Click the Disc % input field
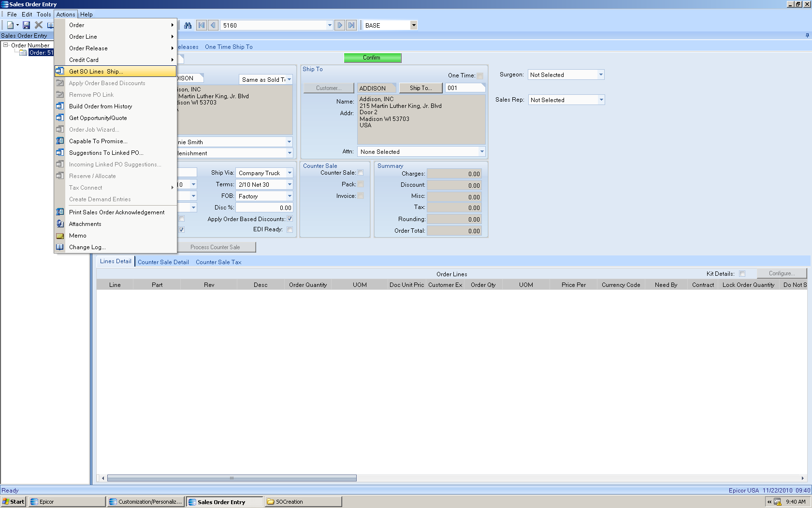812x508 pixels. tap(264, 208)
